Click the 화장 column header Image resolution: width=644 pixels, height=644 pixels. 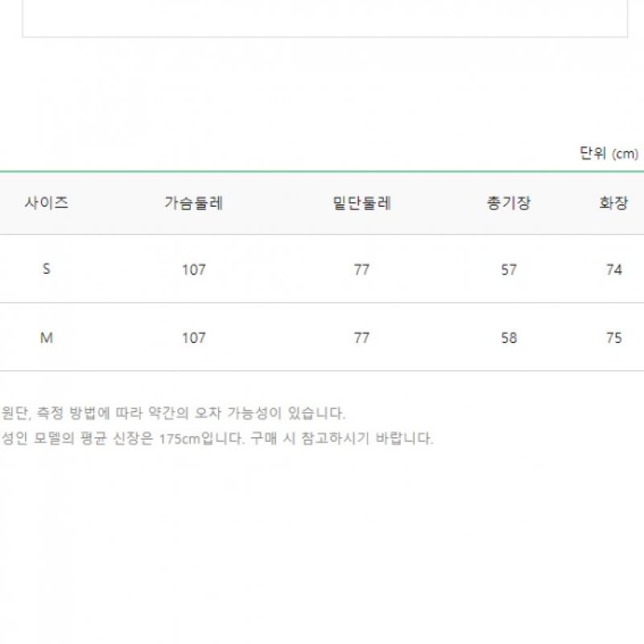(x=613, y=203)
